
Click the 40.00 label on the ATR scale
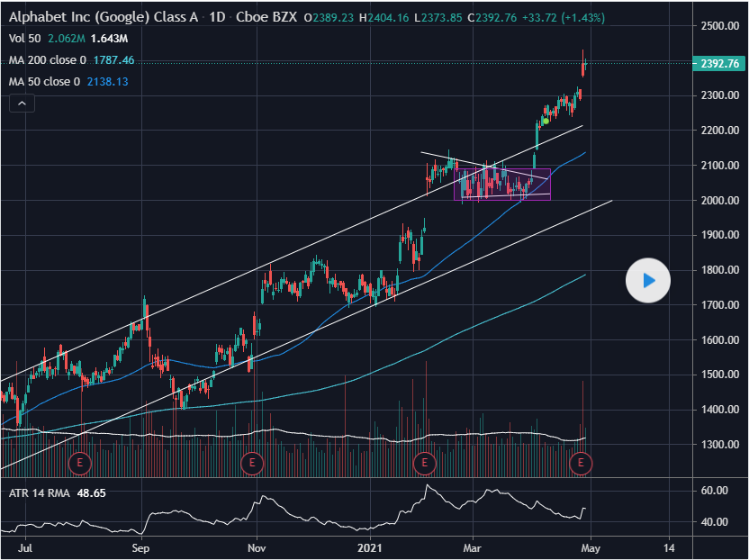click(716, 522)
